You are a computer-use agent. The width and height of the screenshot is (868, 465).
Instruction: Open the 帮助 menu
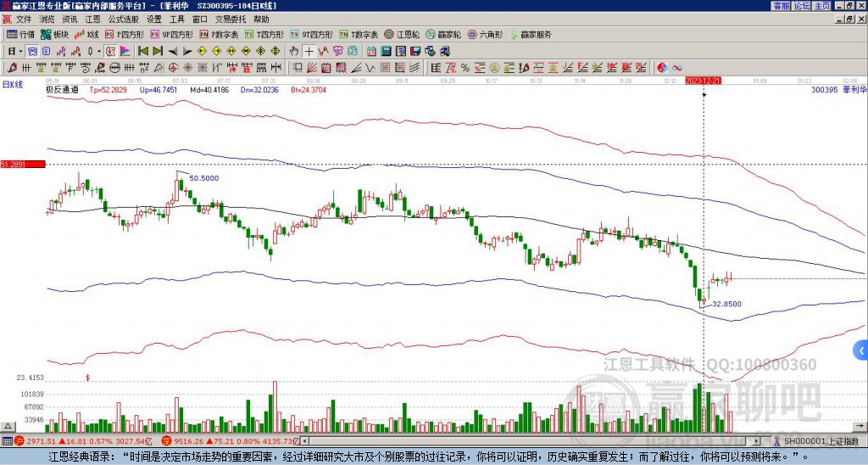point(261,20)
